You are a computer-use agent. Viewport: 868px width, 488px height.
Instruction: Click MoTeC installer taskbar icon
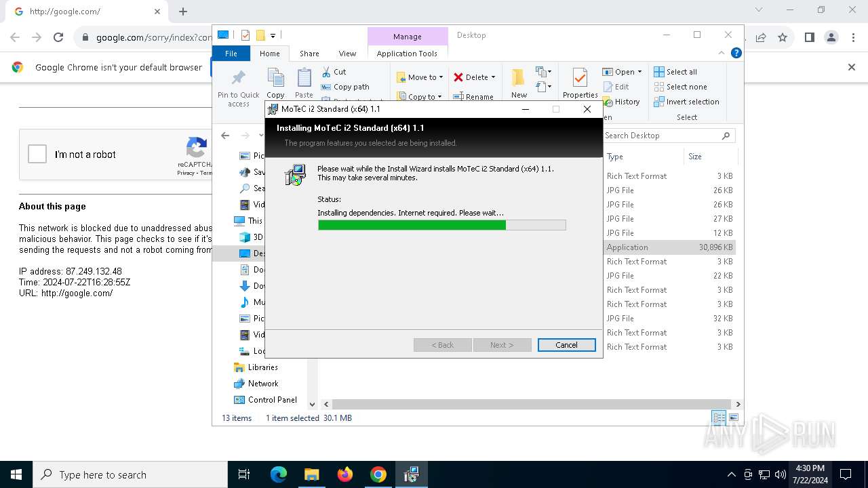pyautogui.click(x=412, y=474)
